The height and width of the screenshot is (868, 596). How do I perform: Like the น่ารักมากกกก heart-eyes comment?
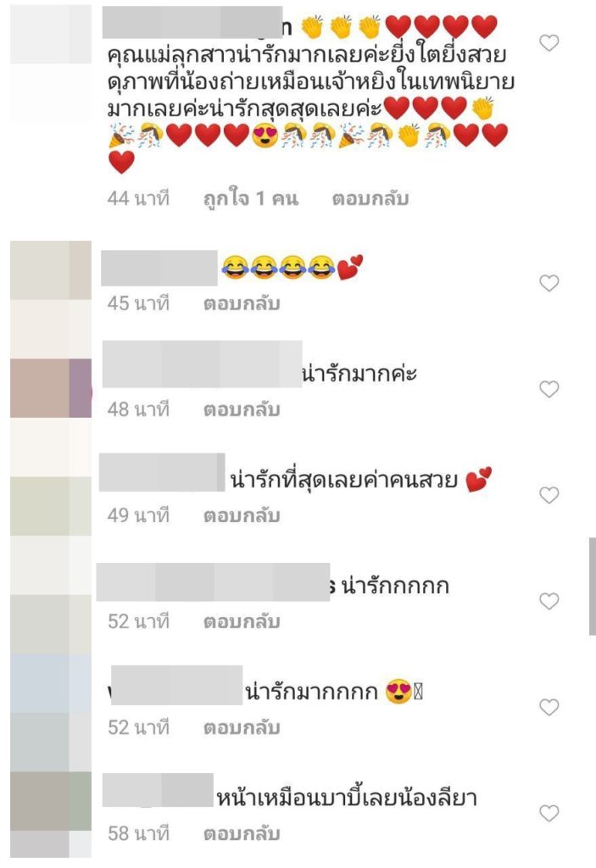coord(549,707)
